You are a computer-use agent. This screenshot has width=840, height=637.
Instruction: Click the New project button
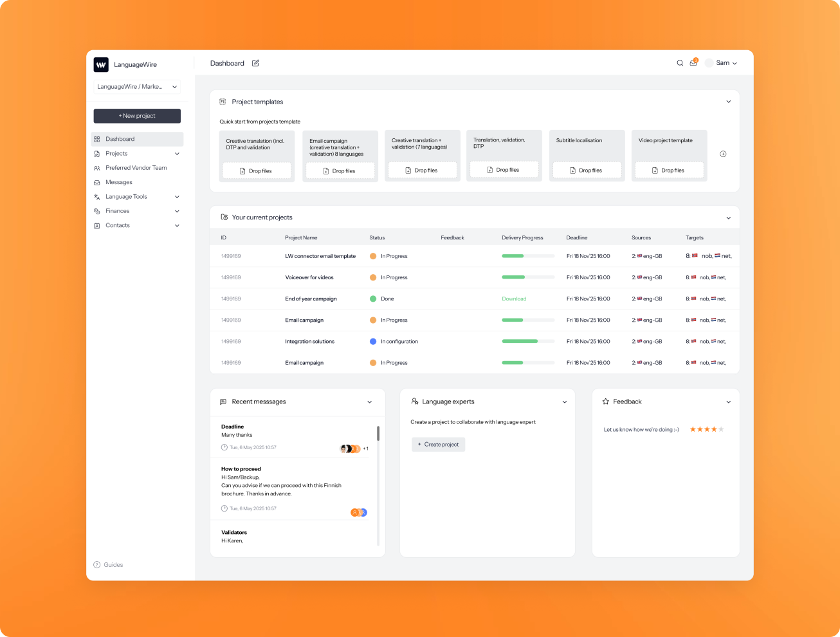click(x=136, y=116)
